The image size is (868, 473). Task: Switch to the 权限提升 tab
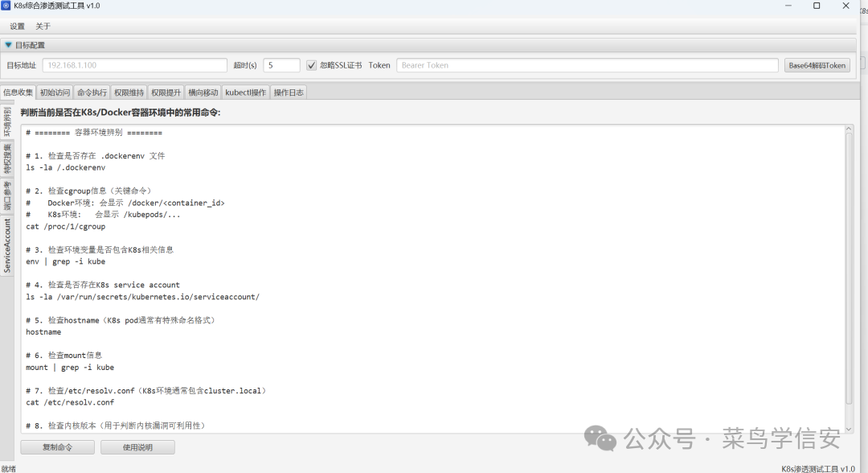coord(166,93)
